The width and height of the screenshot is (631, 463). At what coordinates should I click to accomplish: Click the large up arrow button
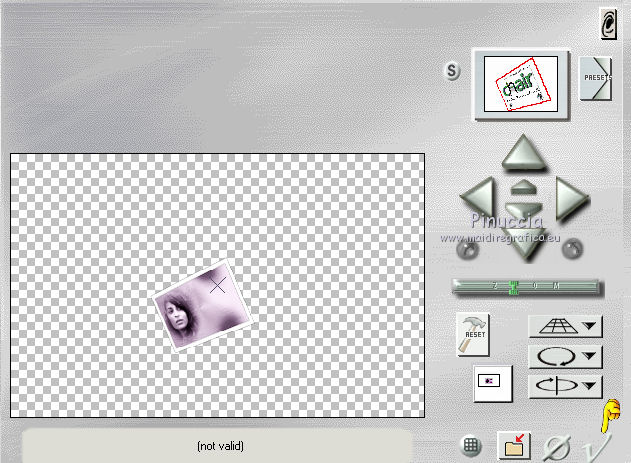[524, 152]
